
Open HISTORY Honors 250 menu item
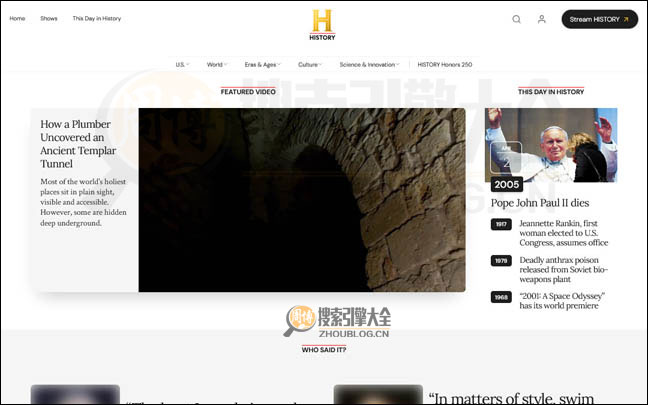tap(445, 64)
